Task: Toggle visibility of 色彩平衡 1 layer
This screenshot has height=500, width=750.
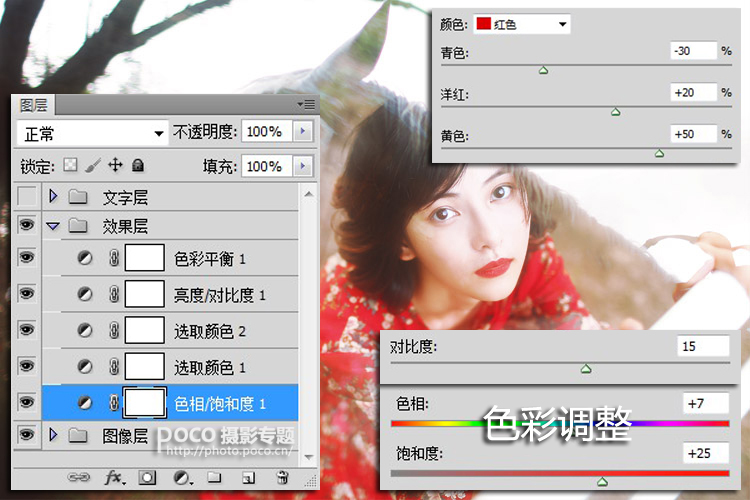Action: point(27,257)
